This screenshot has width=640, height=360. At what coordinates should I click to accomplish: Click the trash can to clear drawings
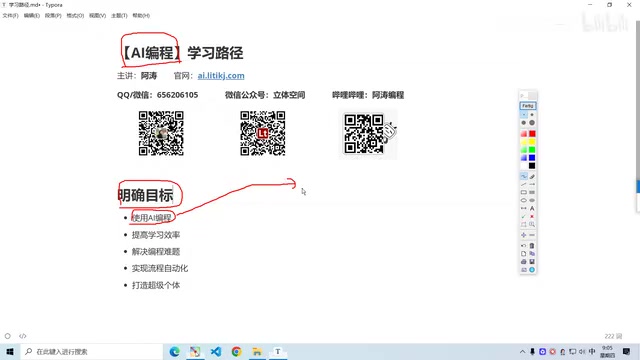pos(532,246)
